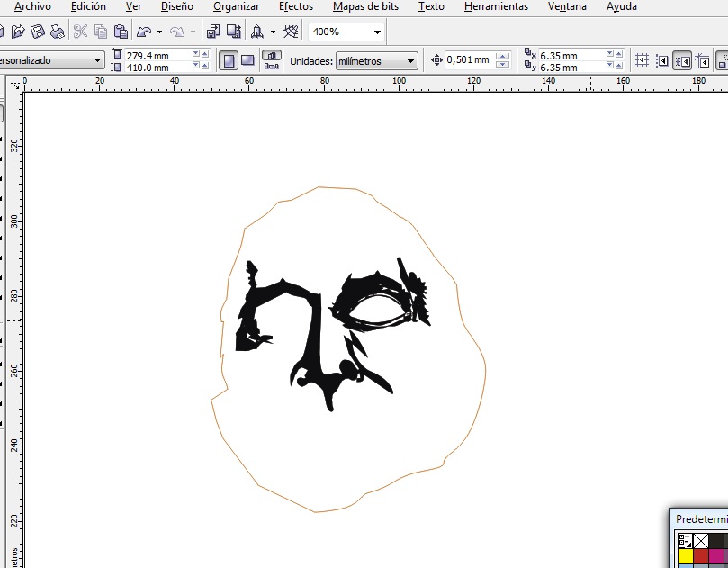Increase duplicate distance y 6.35 mm
728x568 pixels.
(618, 66)
